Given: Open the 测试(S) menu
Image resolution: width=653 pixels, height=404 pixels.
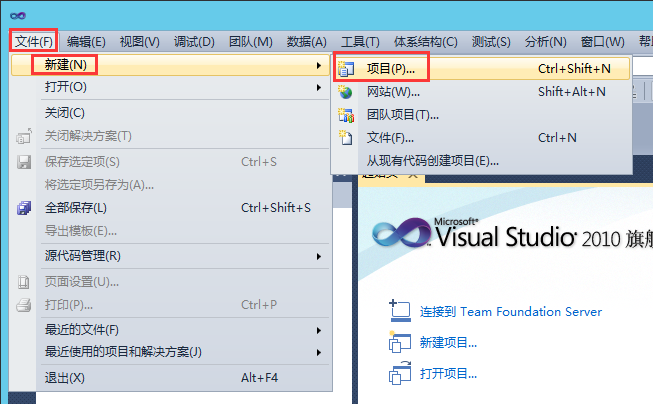Looking at the screenshot, I should [x=491, y=42].
